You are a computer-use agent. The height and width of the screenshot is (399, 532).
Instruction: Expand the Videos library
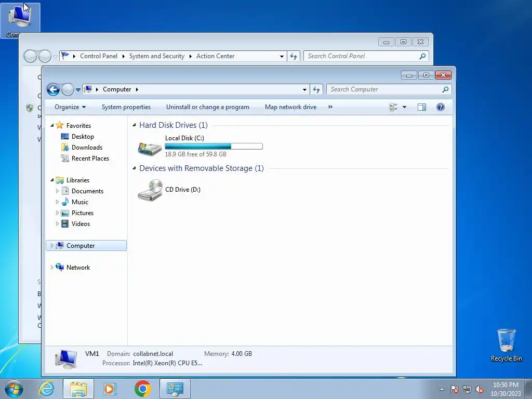[x=57, y=223]
